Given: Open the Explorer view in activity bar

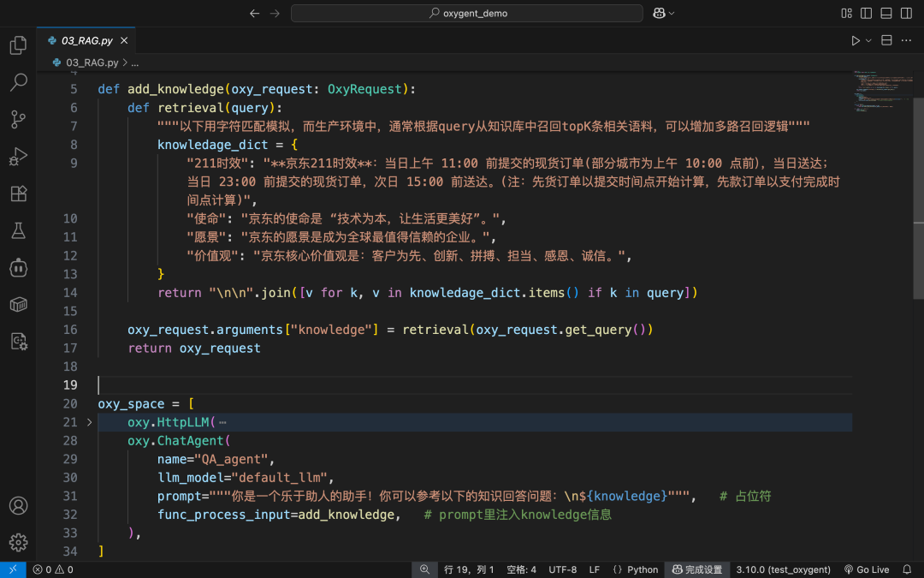Looking at the screenshot, I should 18,45.
